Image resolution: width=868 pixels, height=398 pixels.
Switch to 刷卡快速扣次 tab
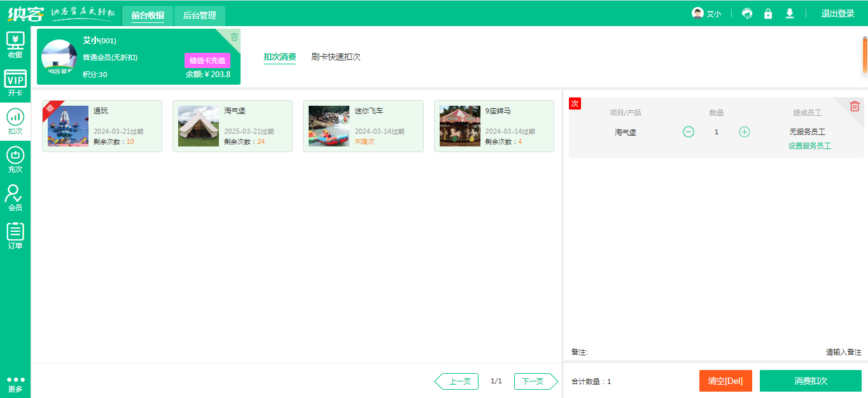tap(336, 57)
